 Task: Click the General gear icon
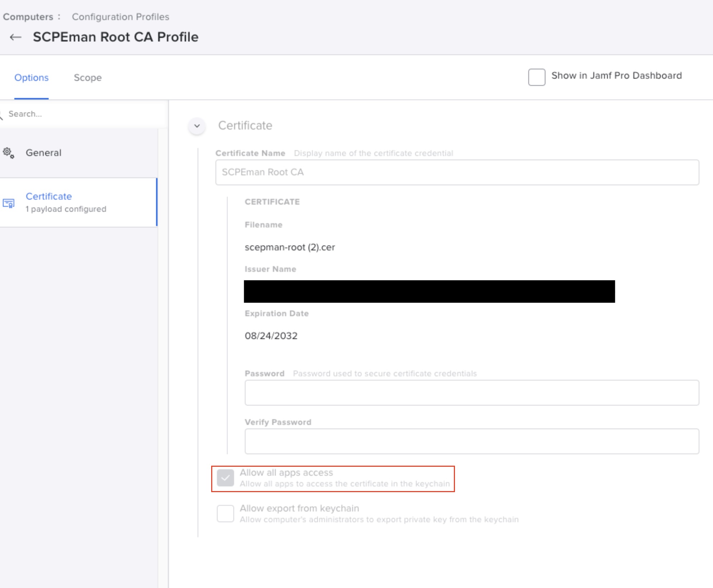pos(9,153)
